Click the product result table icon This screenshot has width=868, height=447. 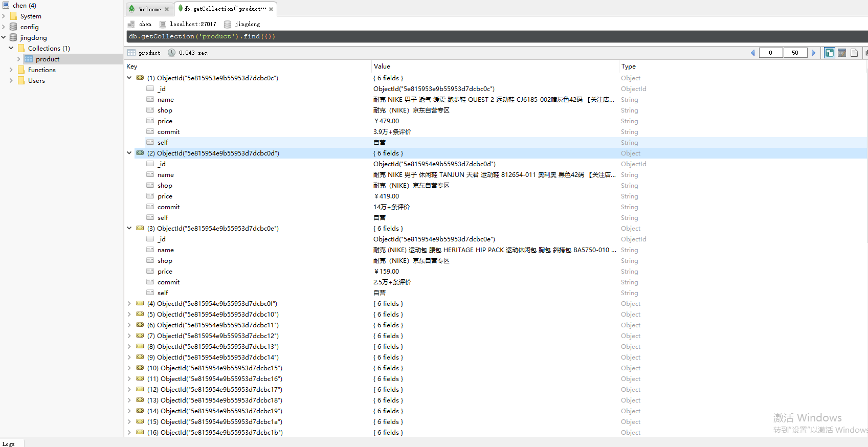131,53
